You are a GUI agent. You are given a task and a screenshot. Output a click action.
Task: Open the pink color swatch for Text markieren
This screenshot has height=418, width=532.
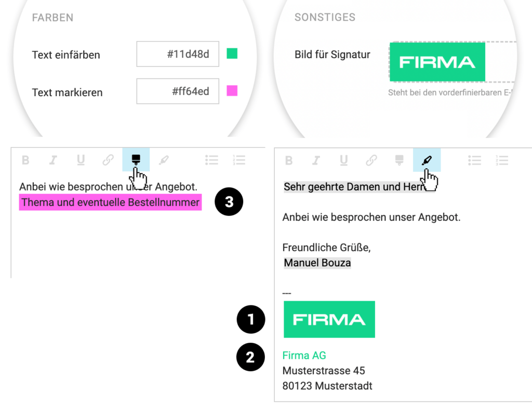[232, 91]
